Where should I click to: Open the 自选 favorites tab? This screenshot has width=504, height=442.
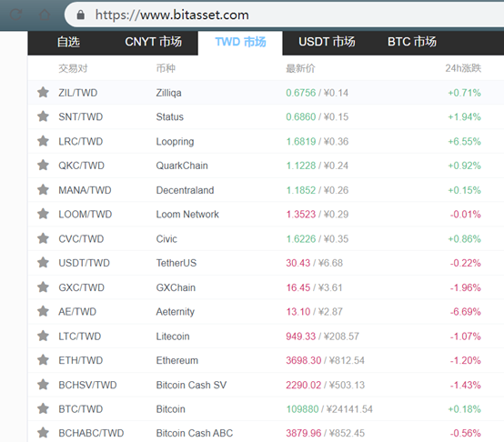click(x=68, y=42)
